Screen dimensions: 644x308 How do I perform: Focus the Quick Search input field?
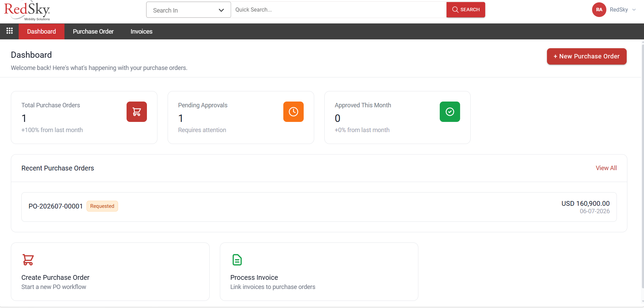(339, 10)
